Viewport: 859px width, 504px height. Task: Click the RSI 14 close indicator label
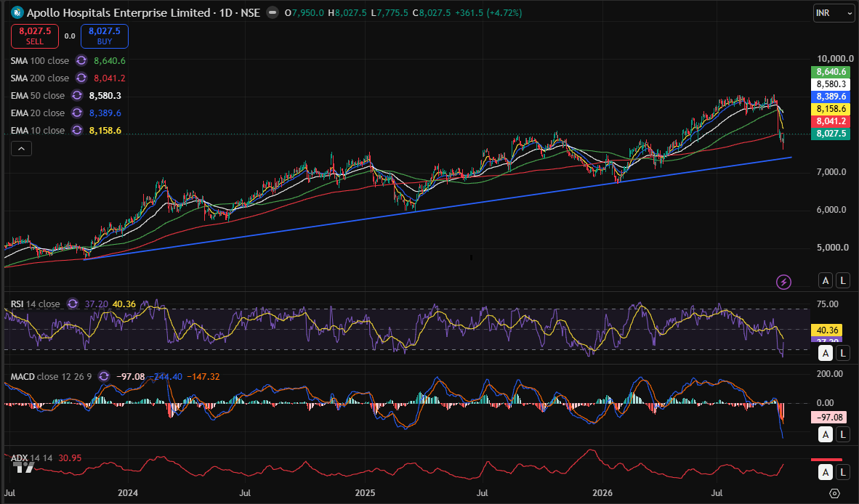point(35,304)
